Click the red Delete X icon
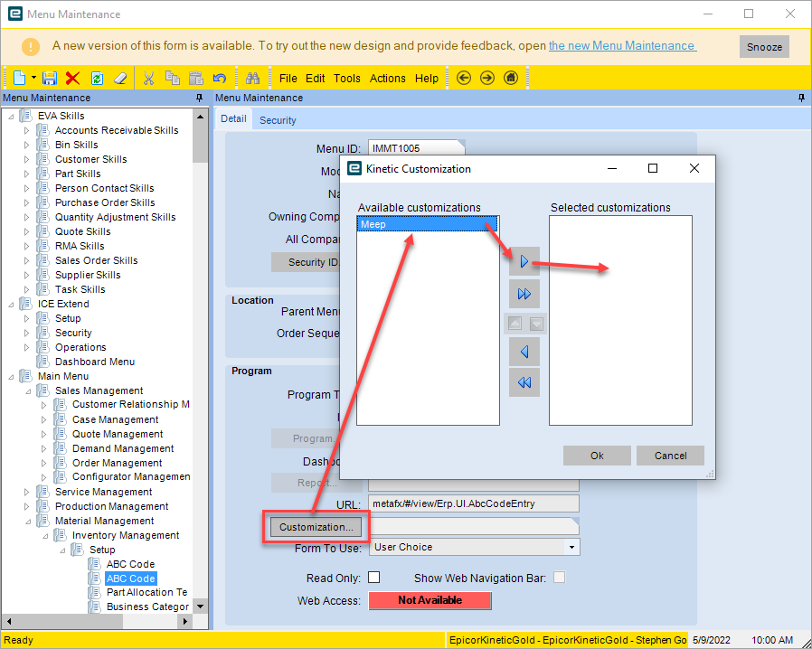The image size is (812, 649). (72, 78)
